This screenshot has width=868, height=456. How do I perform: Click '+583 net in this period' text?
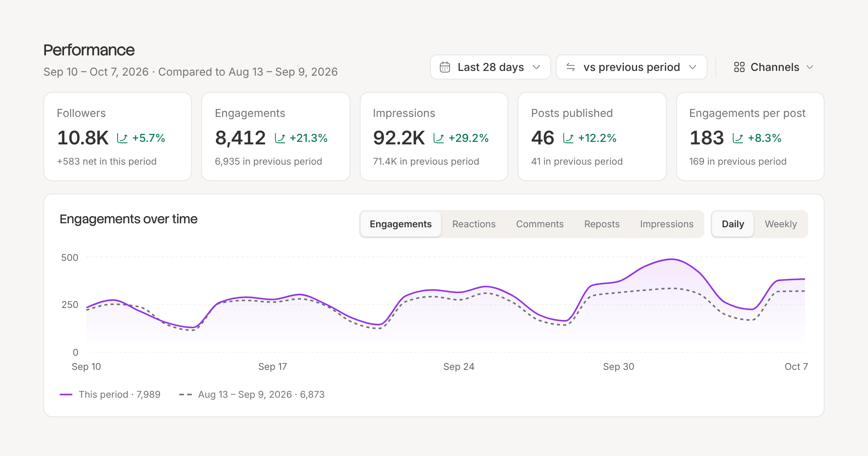coord(107,161)
